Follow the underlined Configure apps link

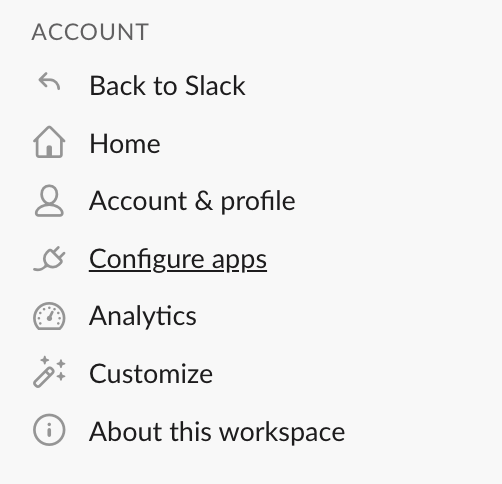(178, 260)
